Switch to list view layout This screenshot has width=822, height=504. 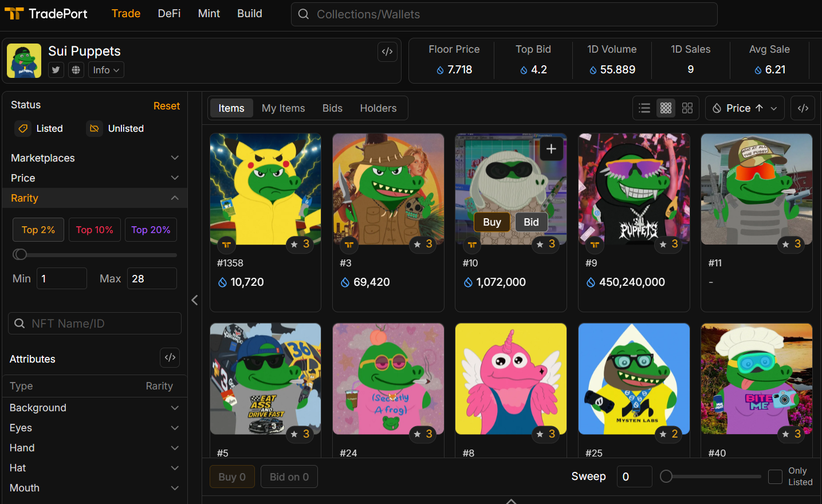644,108
